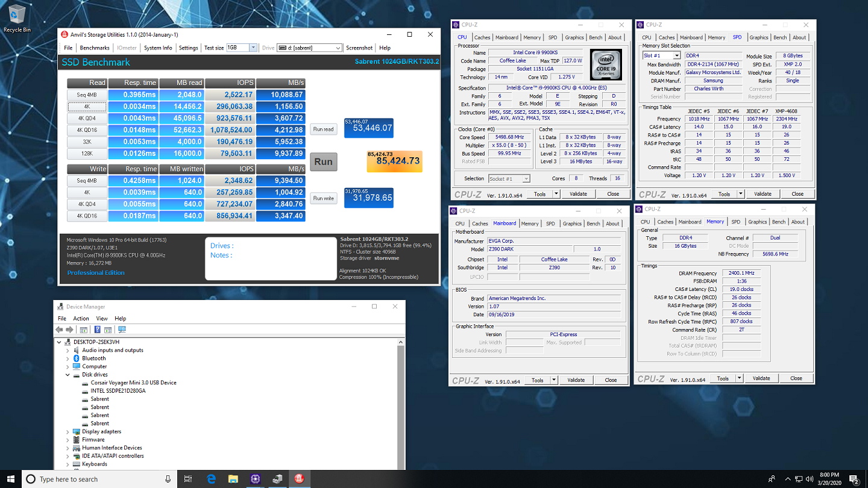Open the Recycle Bin desktop icon
The image size is (868, 488).
(x=17, y=19)
